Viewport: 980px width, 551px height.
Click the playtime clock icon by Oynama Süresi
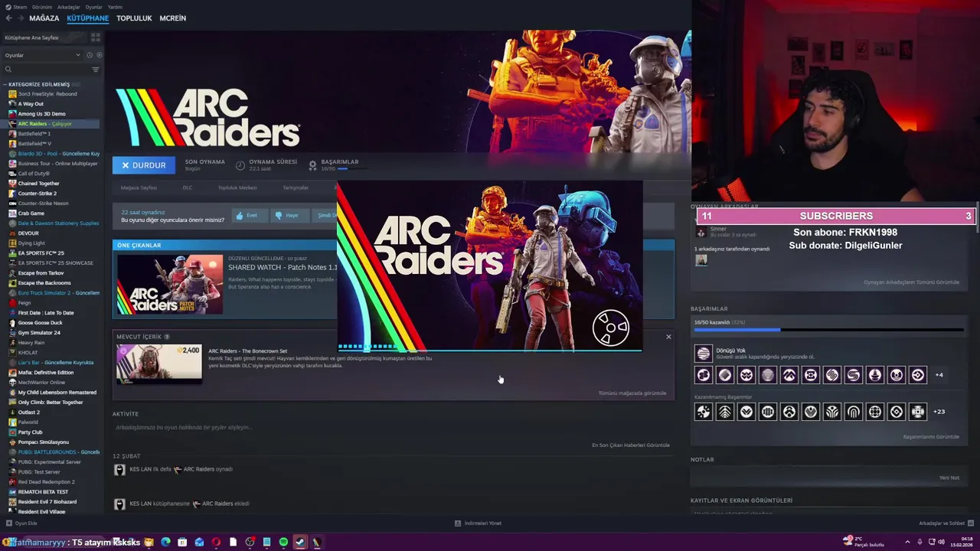240,165
